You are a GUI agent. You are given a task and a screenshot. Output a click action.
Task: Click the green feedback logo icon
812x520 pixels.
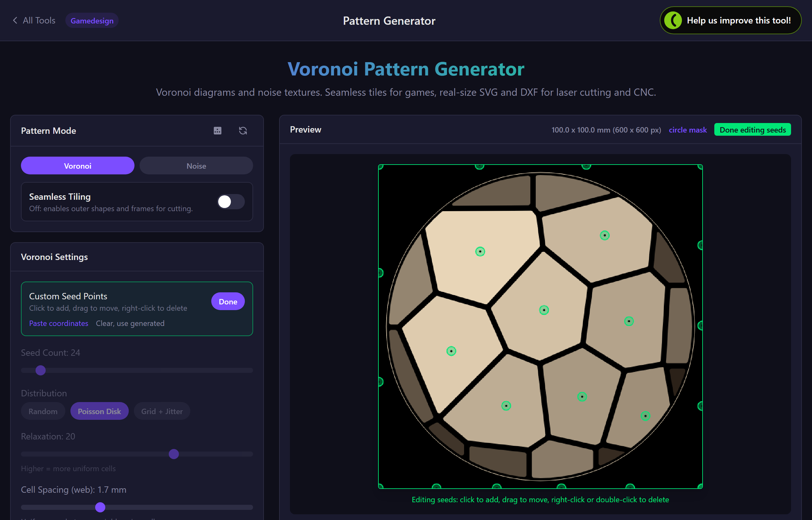coord(673,20)
